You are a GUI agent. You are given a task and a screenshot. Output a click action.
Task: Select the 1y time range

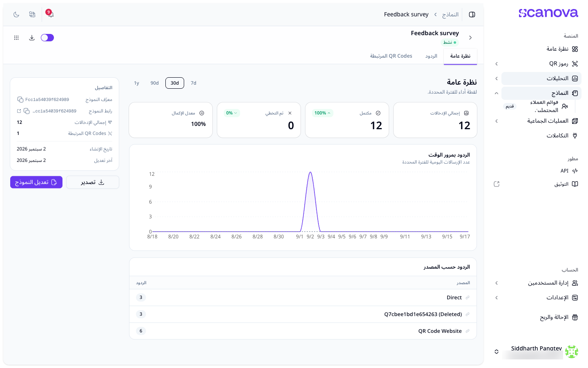(x=136, y=83)
